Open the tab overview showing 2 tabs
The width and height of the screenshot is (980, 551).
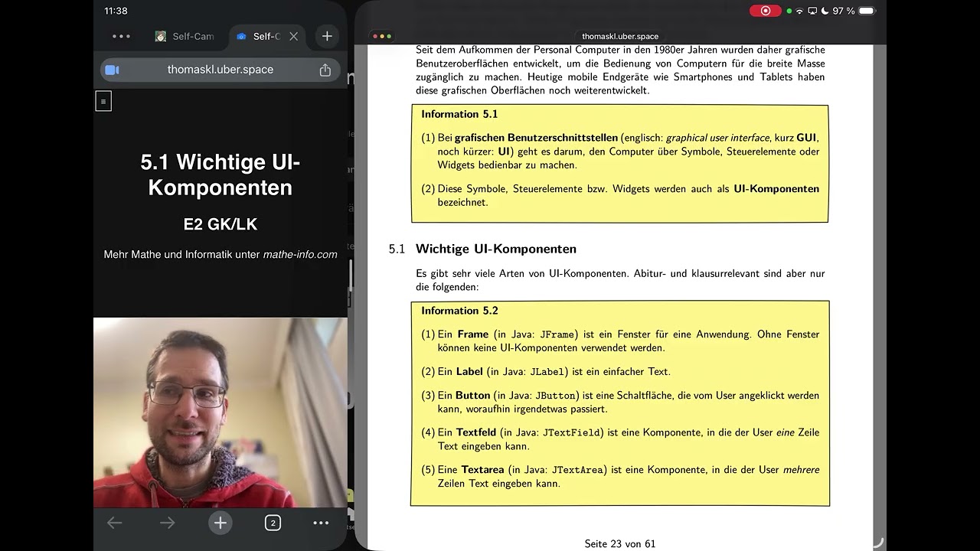pos(273,523)
